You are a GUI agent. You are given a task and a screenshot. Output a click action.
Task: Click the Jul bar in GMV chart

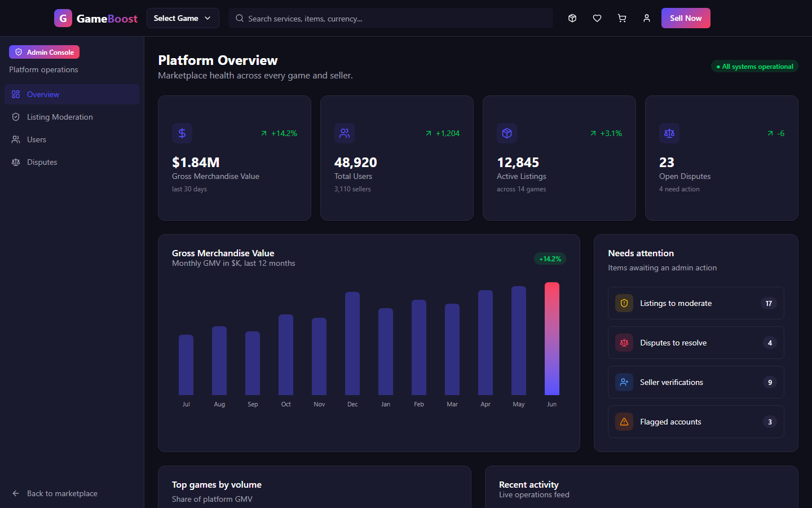coord(186,365)
